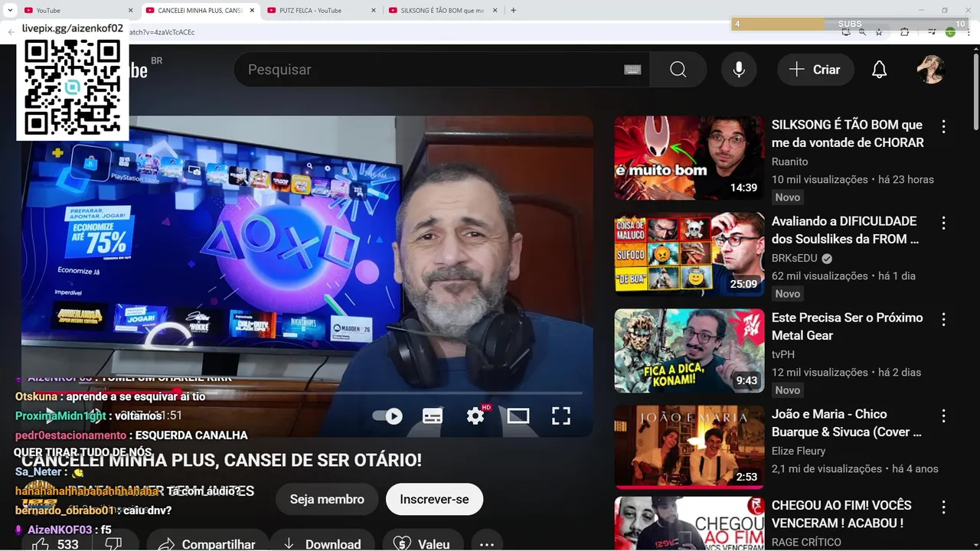Viewport: 980px width, 551px height.
Task: Open options menu for João e Maria video
Action: click(x=943, y=416)
